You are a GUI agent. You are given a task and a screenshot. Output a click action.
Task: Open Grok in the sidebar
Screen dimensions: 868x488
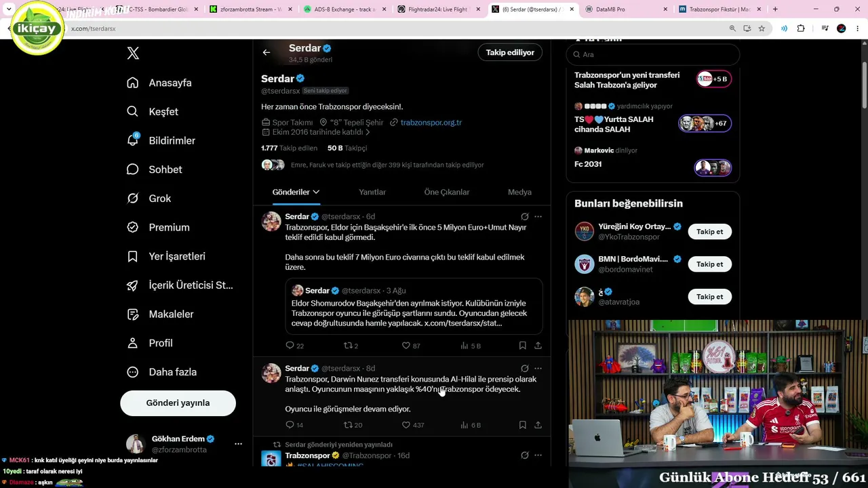(149, 199)
